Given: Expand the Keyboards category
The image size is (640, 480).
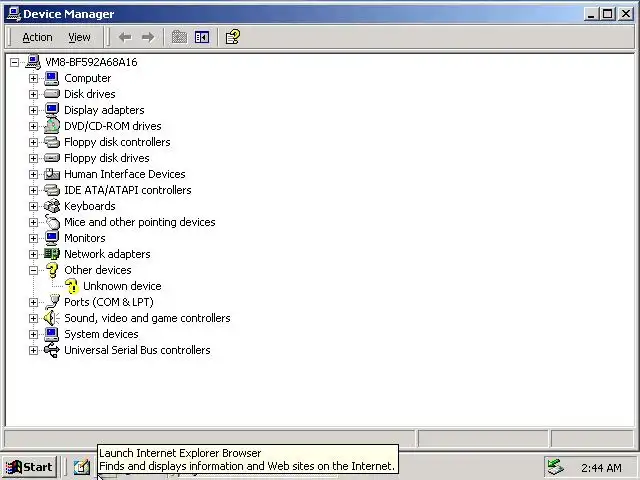Looking at the screenshot, I should 33,207.
